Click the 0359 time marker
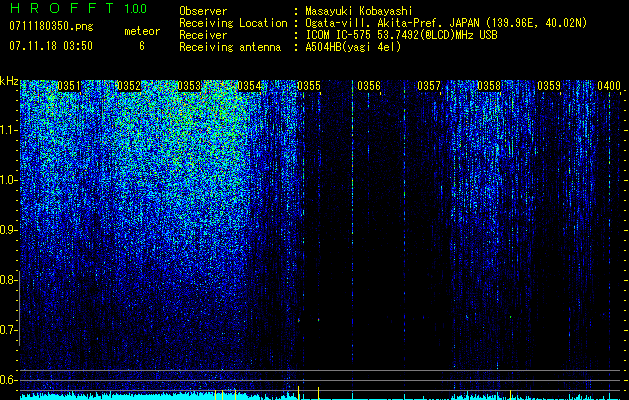 tap(549, 86)
